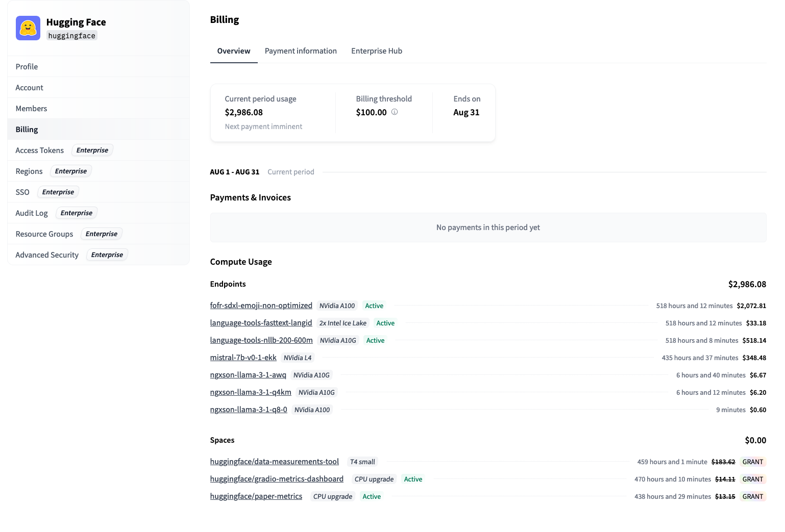Select the Advanced Security sidebar entry
Screen dimensions: 785x532
46,255
